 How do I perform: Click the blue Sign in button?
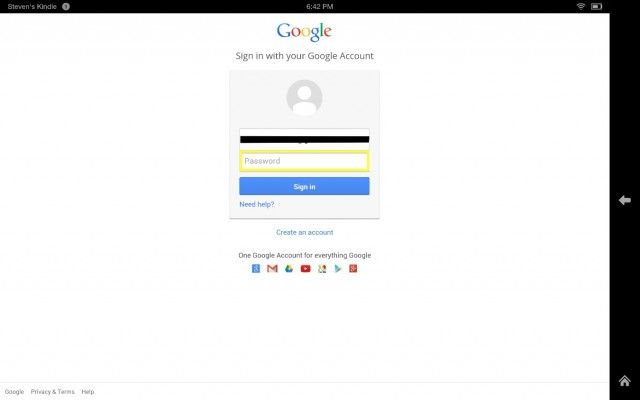[304, 186]
